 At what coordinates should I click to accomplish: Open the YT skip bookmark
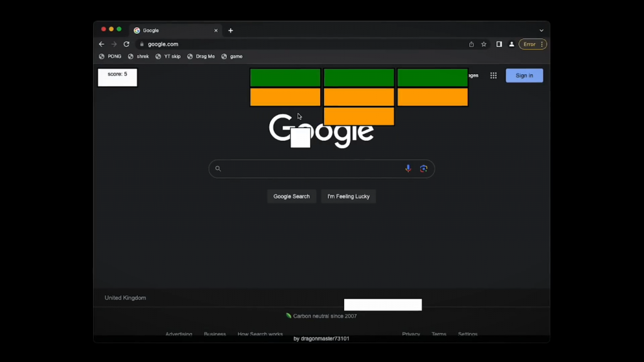(168, 56)
